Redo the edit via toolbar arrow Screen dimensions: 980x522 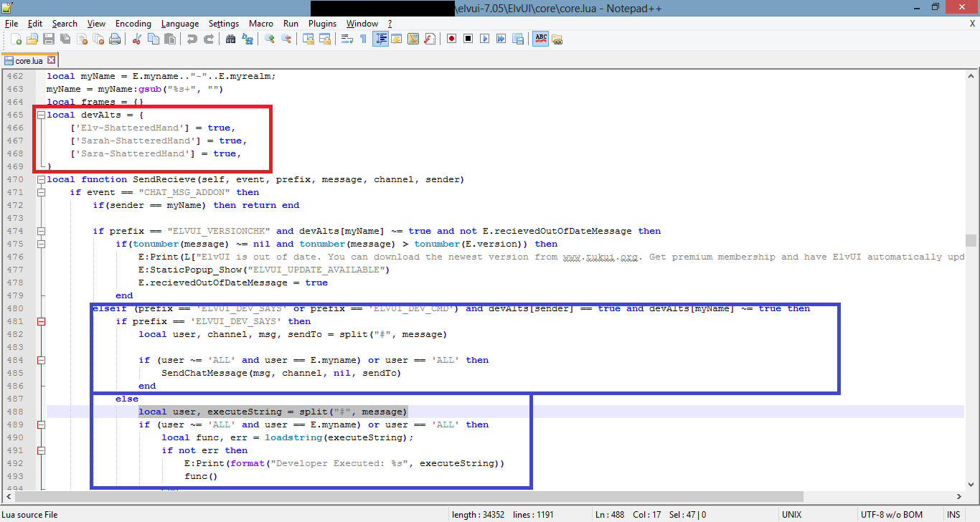tap(208, 39)
